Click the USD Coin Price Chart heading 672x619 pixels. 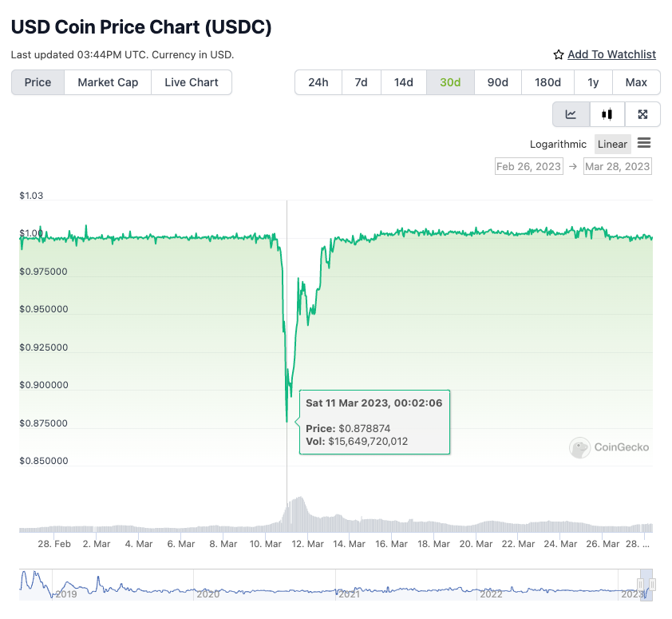pyautogui.click(x=141, y=26)
